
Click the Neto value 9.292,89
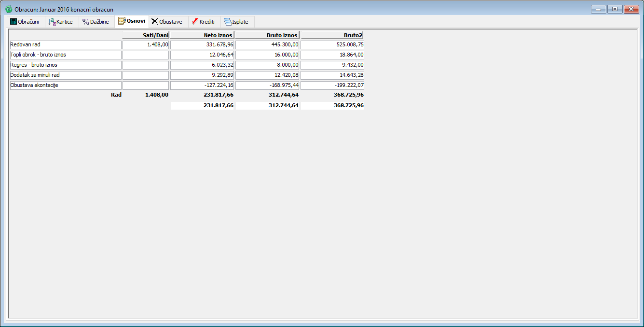pyautogui.click(x=202, y=75)
